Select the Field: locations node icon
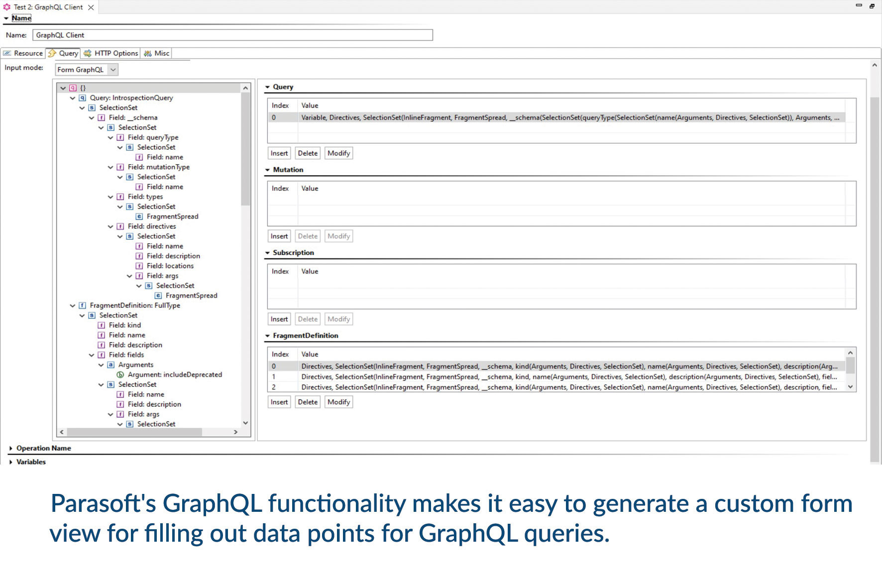Screen dimensions: 882x588 139,266
